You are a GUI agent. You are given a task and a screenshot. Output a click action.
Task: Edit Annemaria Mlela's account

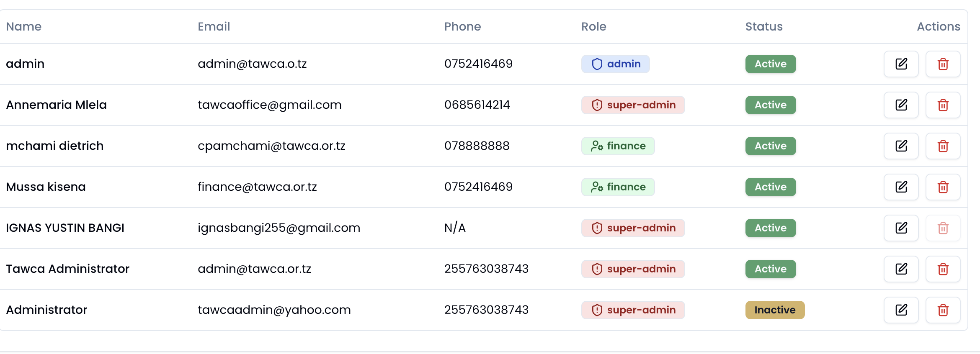coord(901,105)
